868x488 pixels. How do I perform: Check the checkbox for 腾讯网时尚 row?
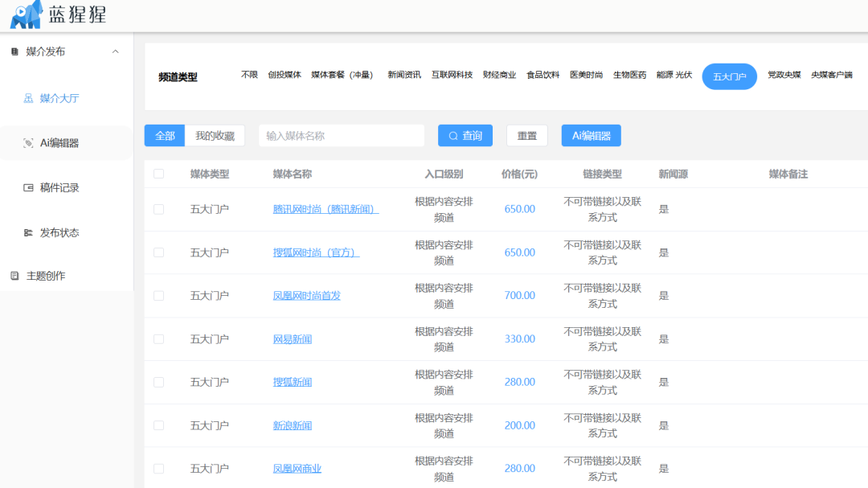158,208
